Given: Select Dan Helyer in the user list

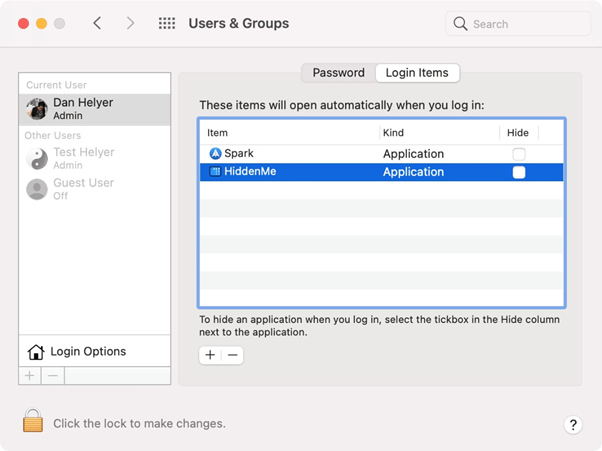Looking at the screenshot, I should point(94,109).
